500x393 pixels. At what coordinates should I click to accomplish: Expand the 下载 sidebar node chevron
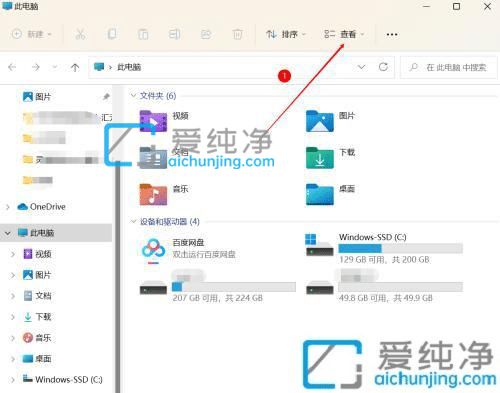click(x=13, y=317)
